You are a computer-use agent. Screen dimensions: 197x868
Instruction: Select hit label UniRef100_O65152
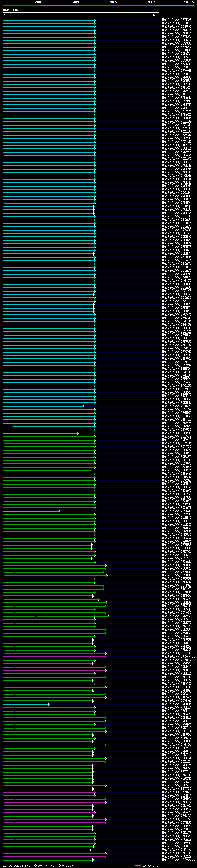click(x=177, y=677)
